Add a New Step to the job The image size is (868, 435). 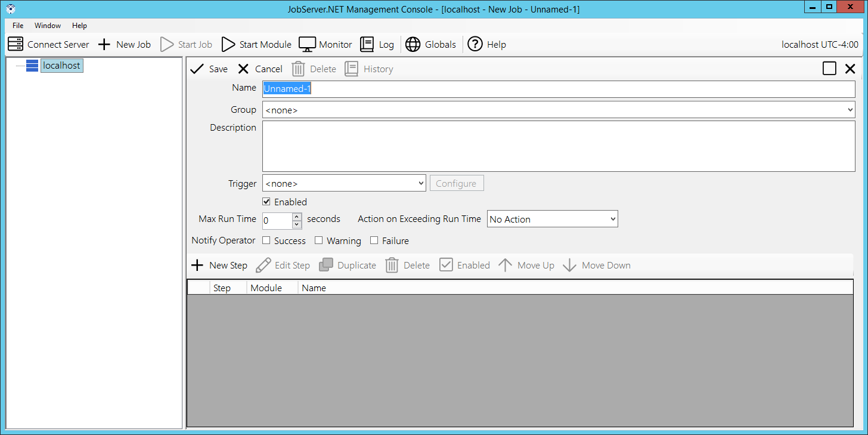tap(219, 266)
